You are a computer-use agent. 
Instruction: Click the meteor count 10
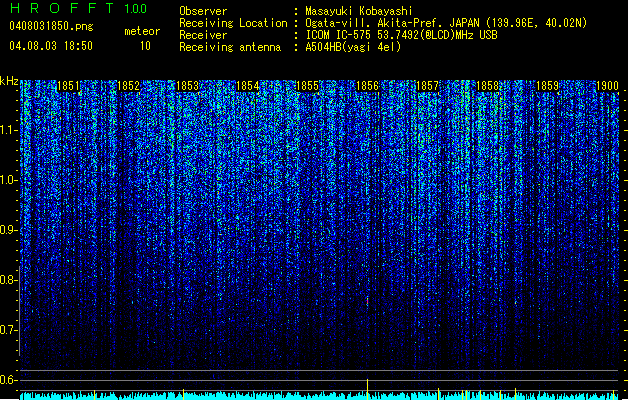(145, 46)
